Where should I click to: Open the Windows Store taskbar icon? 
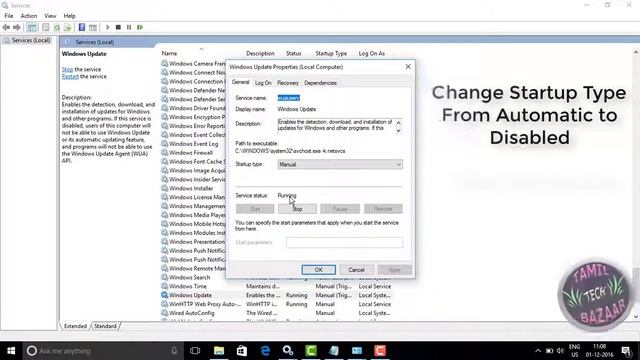click(x=242, y=351)
